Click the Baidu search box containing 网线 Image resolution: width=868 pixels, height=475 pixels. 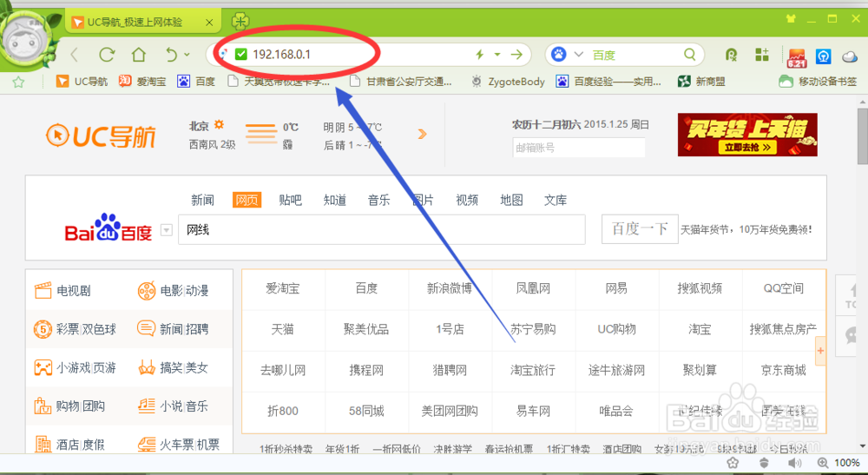pos(381,230)
